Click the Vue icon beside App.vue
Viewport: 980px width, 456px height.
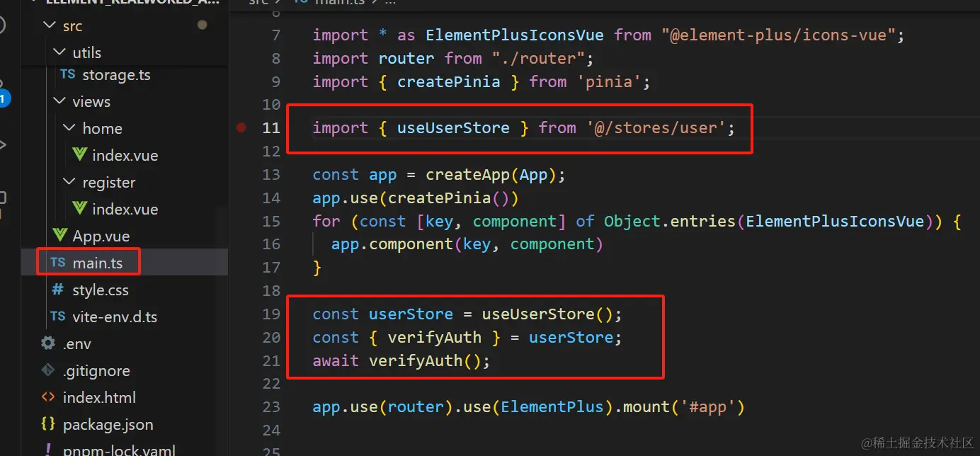60,235
